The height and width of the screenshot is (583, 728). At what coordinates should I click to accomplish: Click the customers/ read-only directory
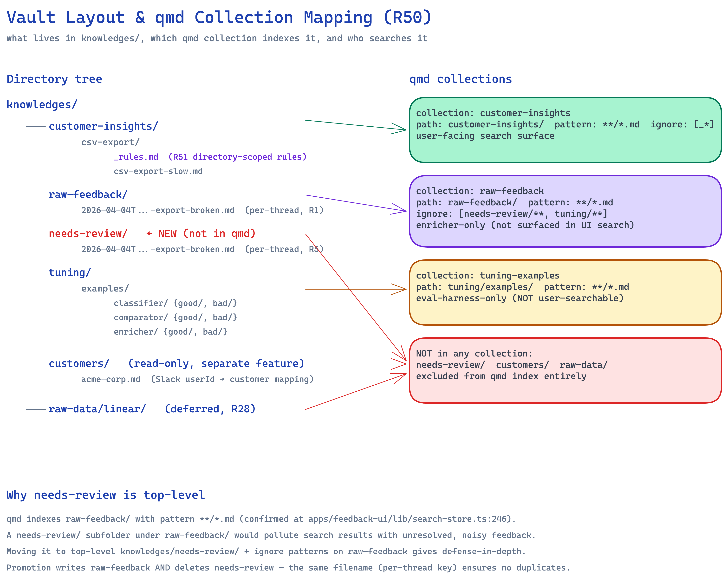(x=79, y=364)
